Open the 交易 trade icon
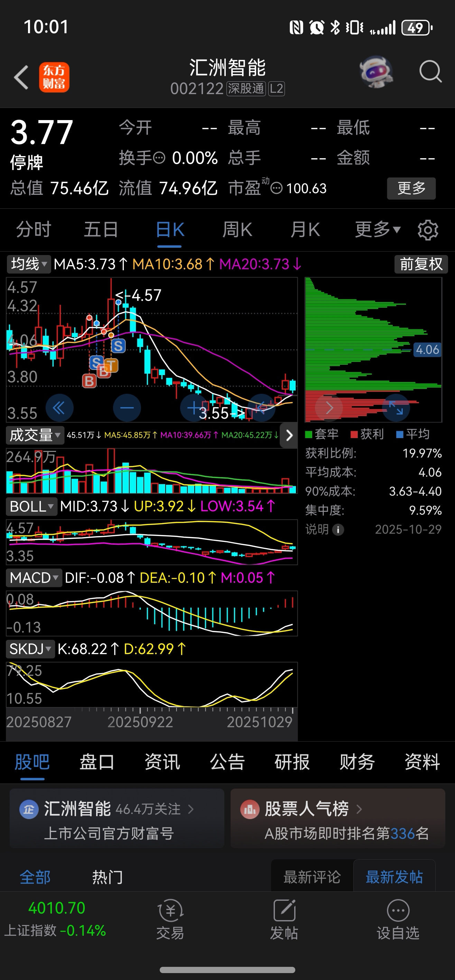Image resolution: width=455 pixels, height=980 pixels. (x=170, y=910)
